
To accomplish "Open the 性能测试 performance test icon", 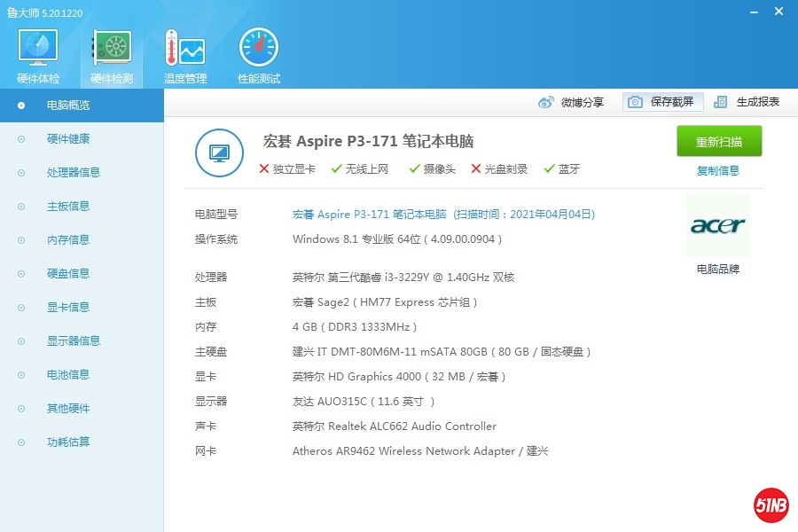I will click(258, 56).
